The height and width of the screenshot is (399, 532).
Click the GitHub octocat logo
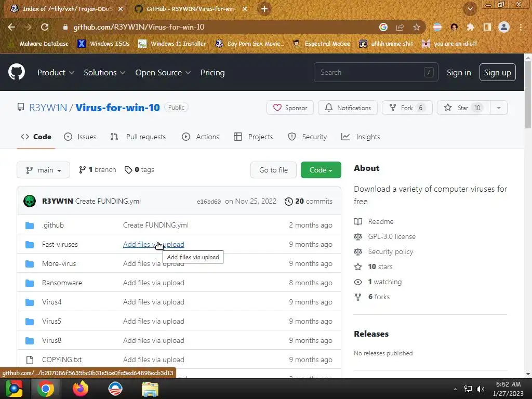point(17,72)
